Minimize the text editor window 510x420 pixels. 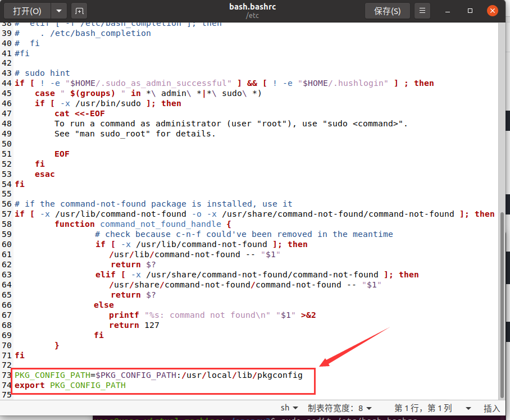[447, 10]
